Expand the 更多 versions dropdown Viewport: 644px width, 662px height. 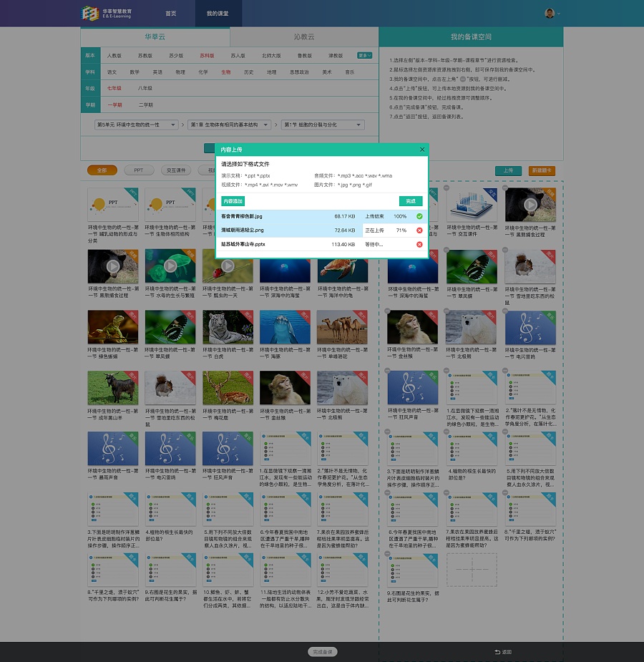(x=365, y=55)
